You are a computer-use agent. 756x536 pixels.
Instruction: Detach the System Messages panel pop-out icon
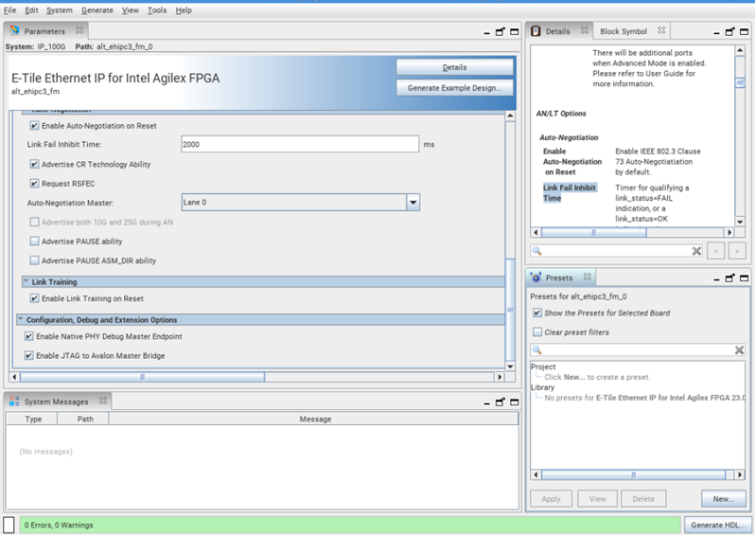pyautogui.click(x=501, y=402)
